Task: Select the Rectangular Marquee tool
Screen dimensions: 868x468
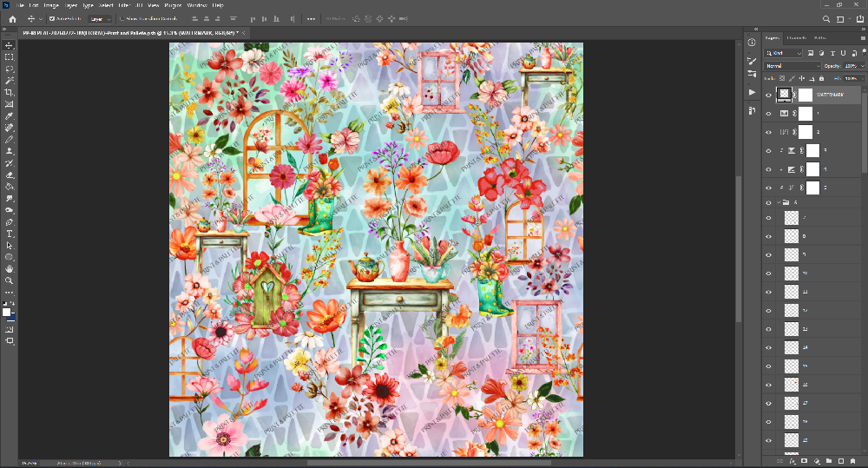Action: pos(10,57)
